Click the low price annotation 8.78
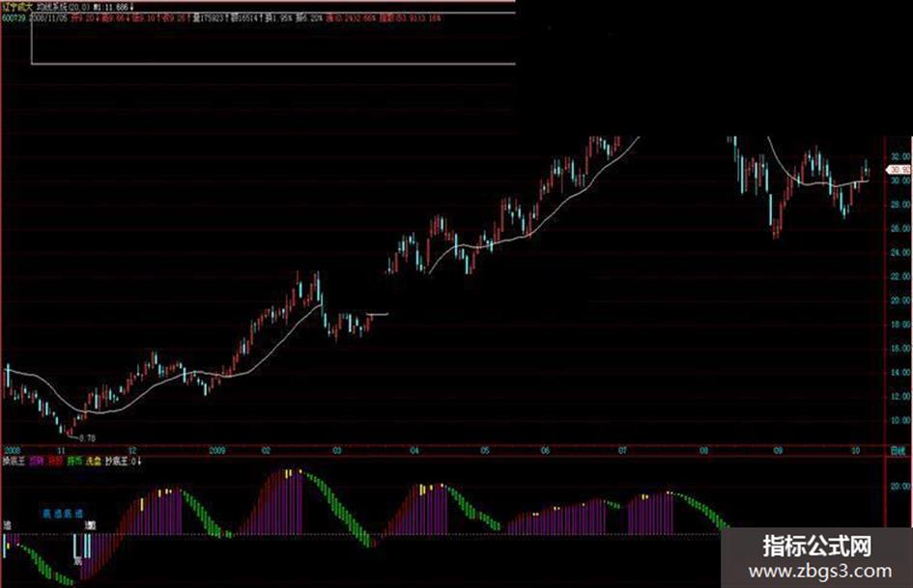This screenshot has width=913, height=588. (x=87, y=437)
